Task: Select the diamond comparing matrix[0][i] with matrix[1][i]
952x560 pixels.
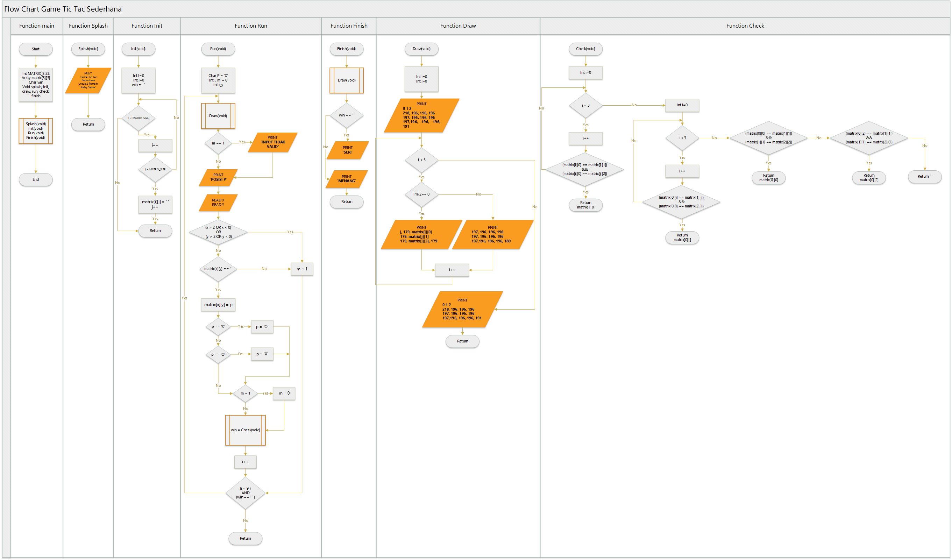Action: pyautogui.click(x=681, y=202)
